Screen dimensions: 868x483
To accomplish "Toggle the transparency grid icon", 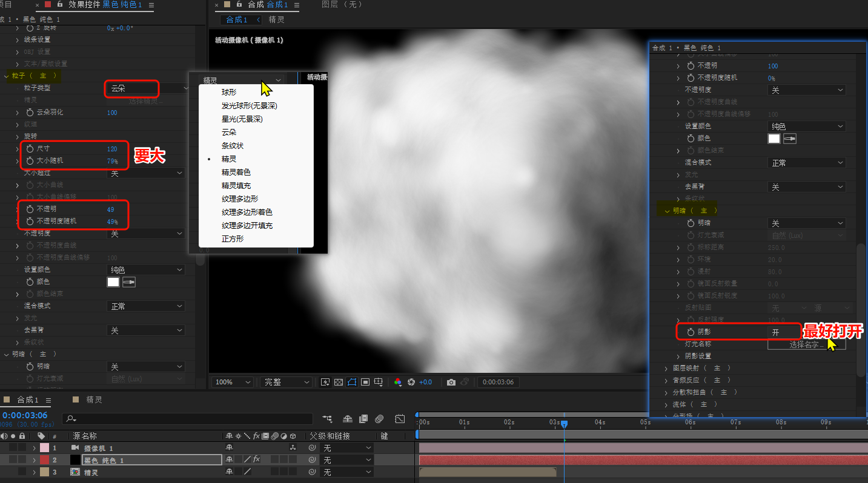I will [339, 382].
